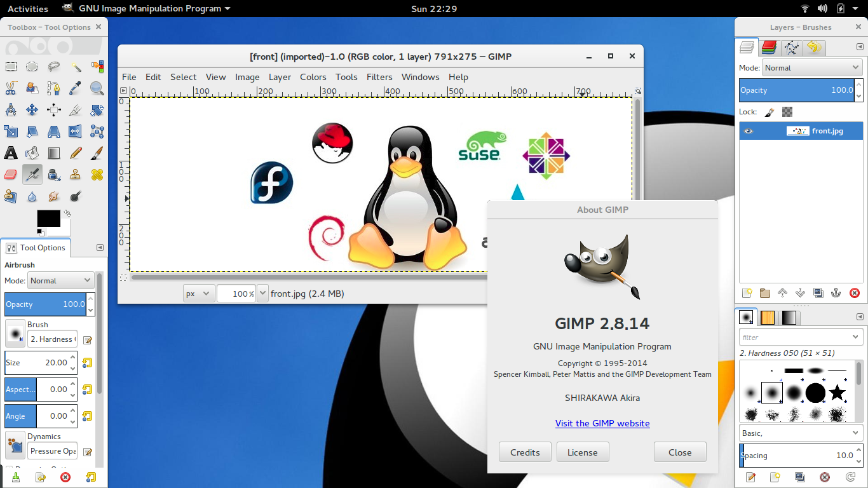Toggle lock alpha channel checkerboard
The height and width of the screenshot is (488, 868).
(787, 112)
